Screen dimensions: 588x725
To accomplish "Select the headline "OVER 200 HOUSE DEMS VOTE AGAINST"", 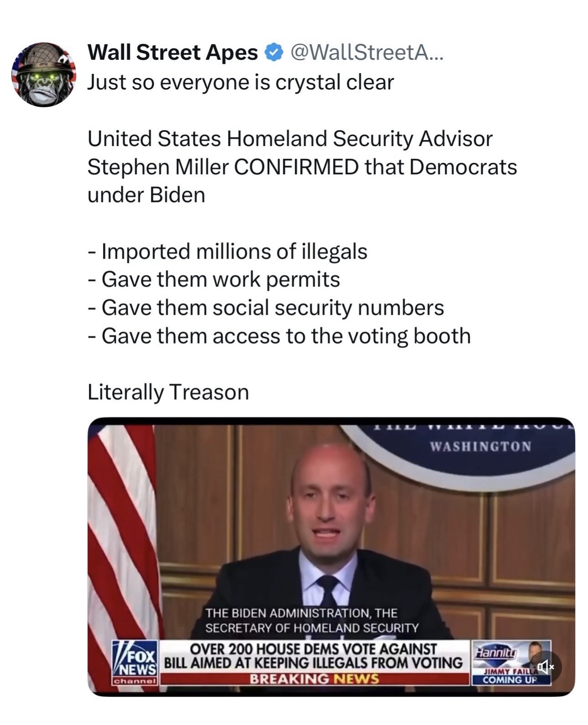I will tap(313, 649).
